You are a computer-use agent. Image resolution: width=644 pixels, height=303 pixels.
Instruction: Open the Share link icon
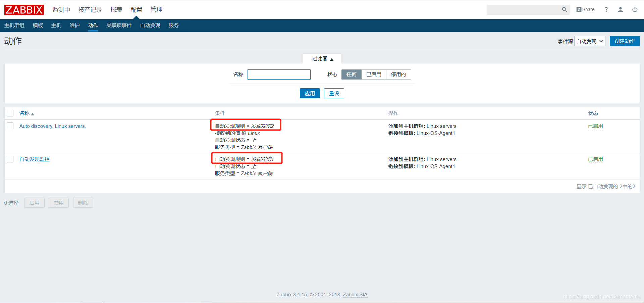pos(585,10)
